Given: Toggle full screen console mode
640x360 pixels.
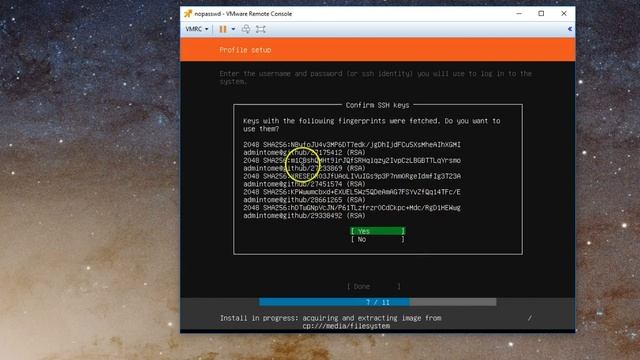Looking at the screenshot, I should 261,29.
